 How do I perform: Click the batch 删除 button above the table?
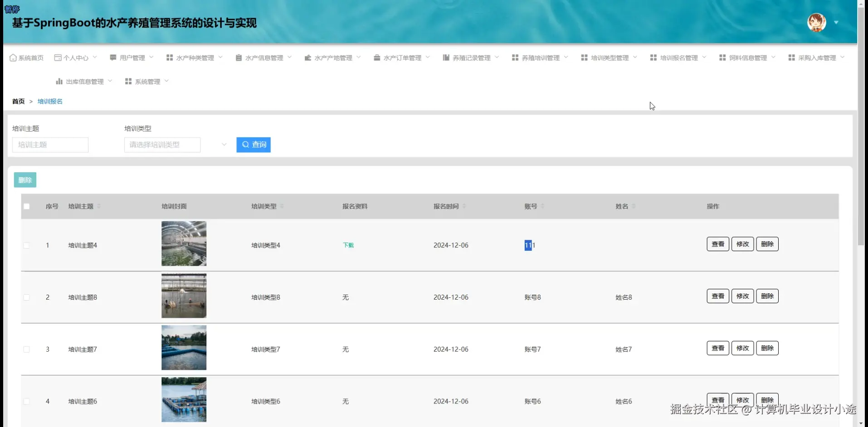[x=25, y=180]
